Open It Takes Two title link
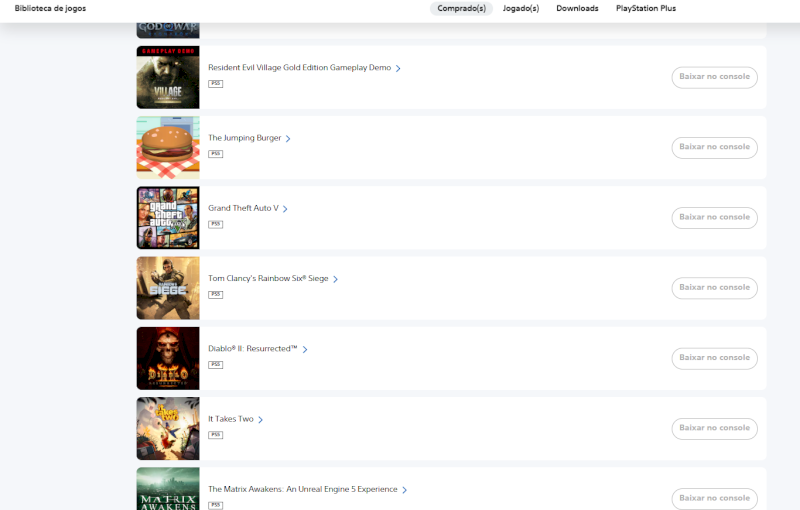 [231, 419]
